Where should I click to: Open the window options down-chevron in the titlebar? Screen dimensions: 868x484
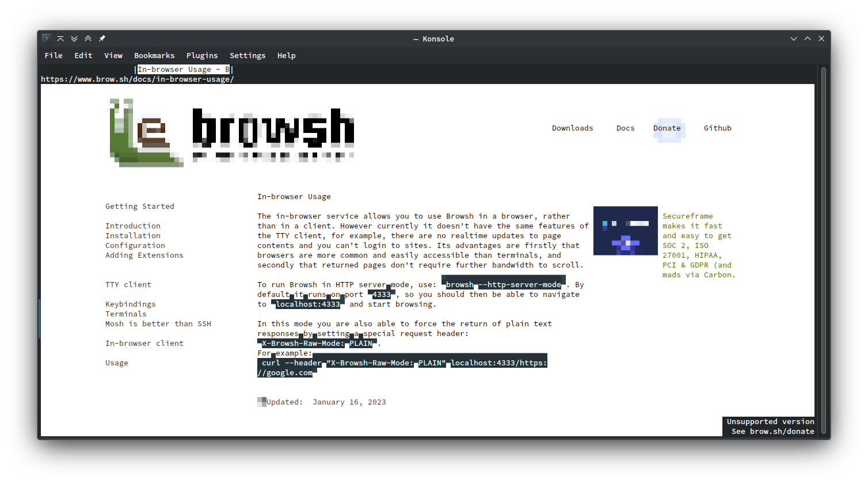point(793,38)
